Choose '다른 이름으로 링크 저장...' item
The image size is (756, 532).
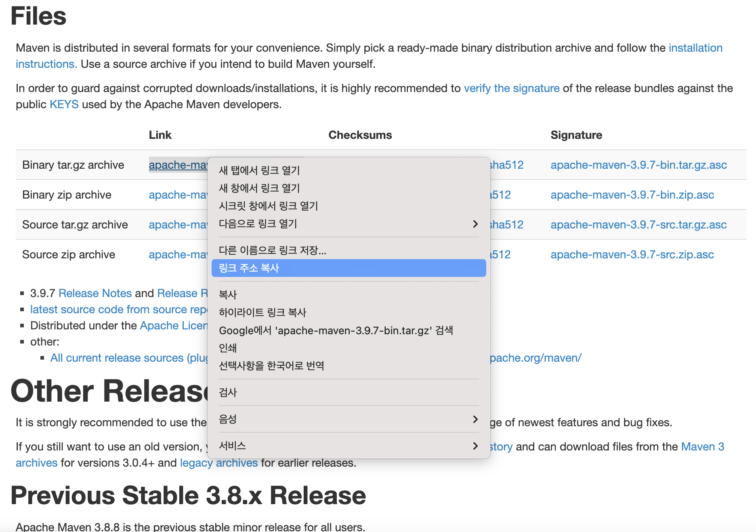coord(349,250)
